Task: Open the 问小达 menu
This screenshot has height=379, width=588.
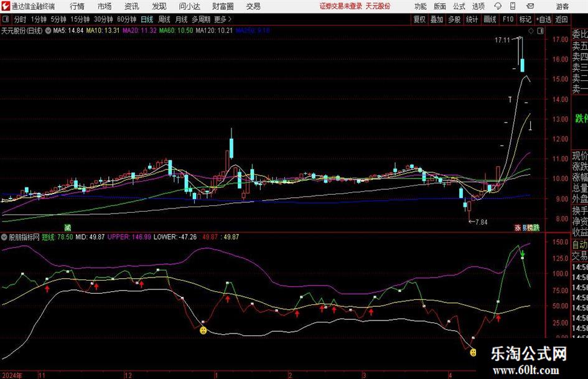Action: (189, 6)
